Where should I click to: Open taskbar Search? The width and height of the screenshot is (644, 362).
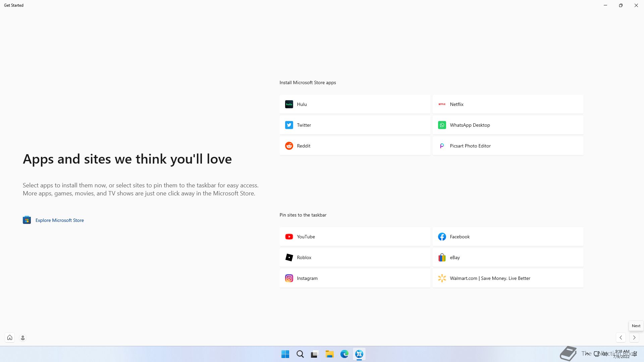300,354
